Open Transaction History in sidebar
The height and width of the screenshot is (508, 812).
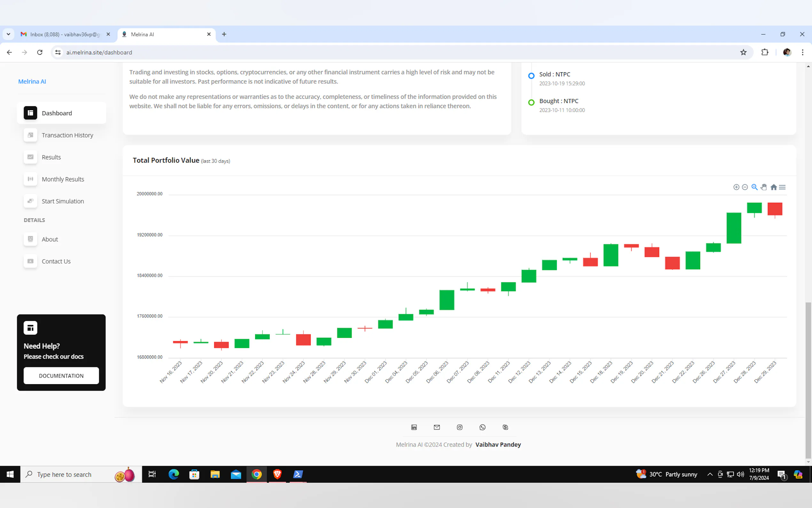point(67,135)
